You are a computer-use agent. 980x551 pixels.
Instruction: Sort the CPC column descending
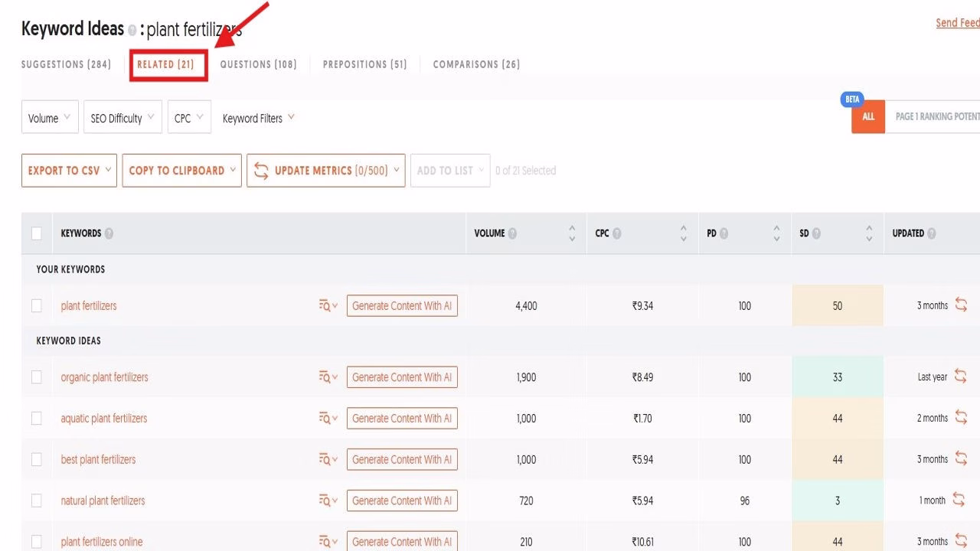[683, 237]
